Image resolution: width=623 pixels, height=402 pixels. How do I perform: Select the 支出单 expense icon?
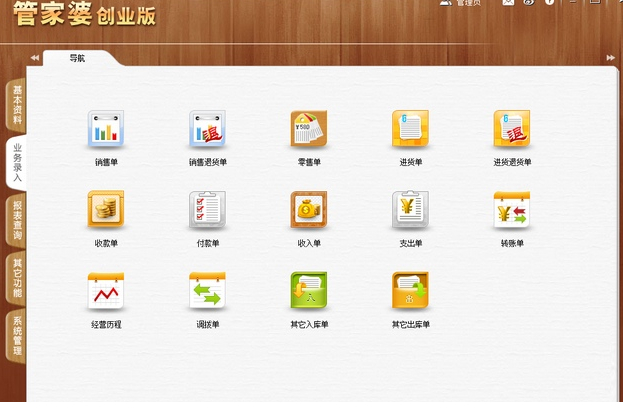coord(410,211)
